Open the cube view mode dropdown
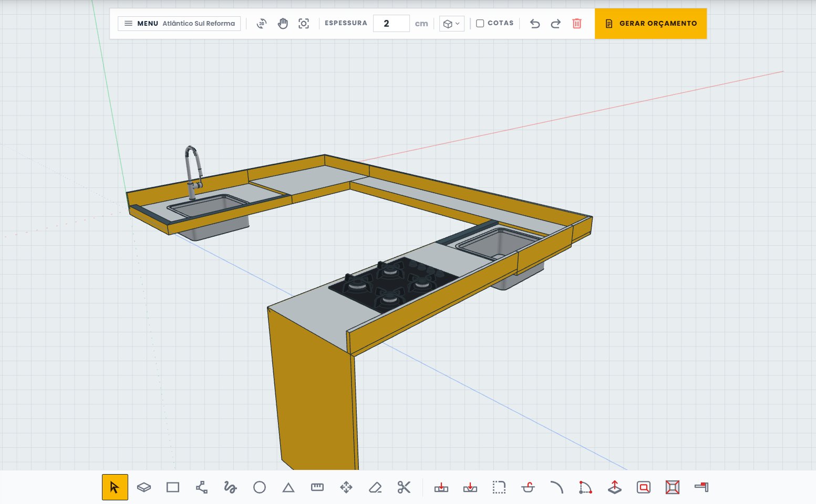The height and width of the screenshot is (504, 816). tap(452, 24)
